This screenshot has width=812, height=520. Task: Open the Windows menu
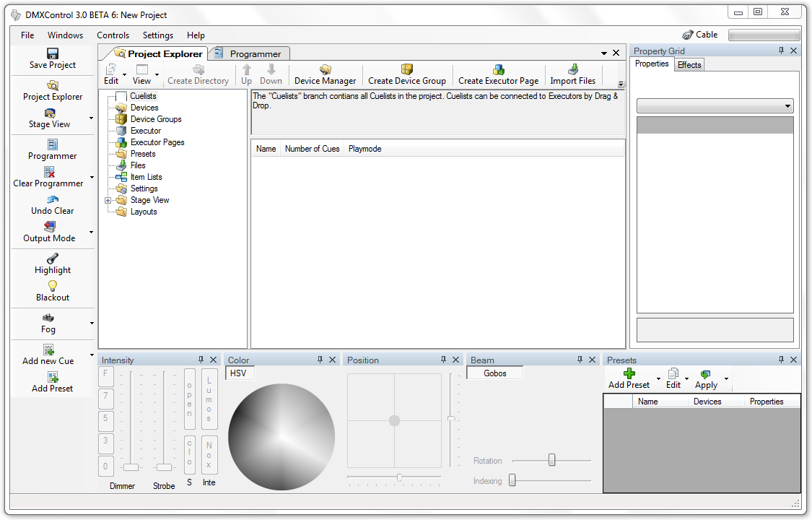click(65, 35)
